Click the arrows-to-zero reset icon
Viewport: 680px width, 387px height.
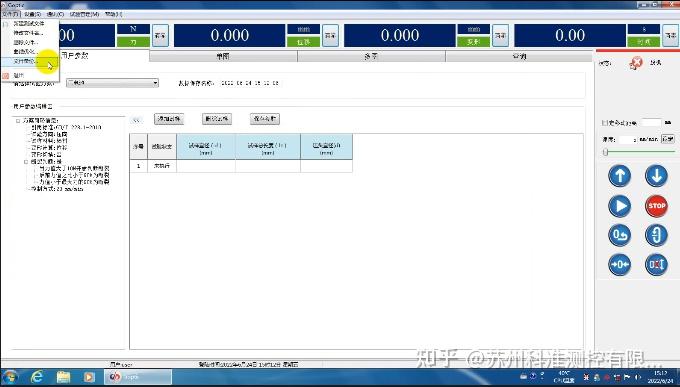pos(619,265)
